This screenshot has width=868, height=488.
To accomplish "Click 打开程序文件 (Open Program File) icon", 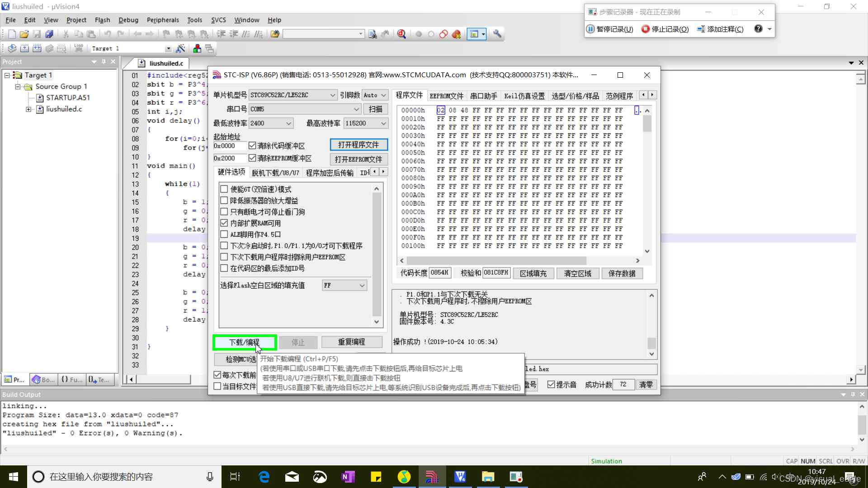I will pyautogui.click(x=359, y=144).
